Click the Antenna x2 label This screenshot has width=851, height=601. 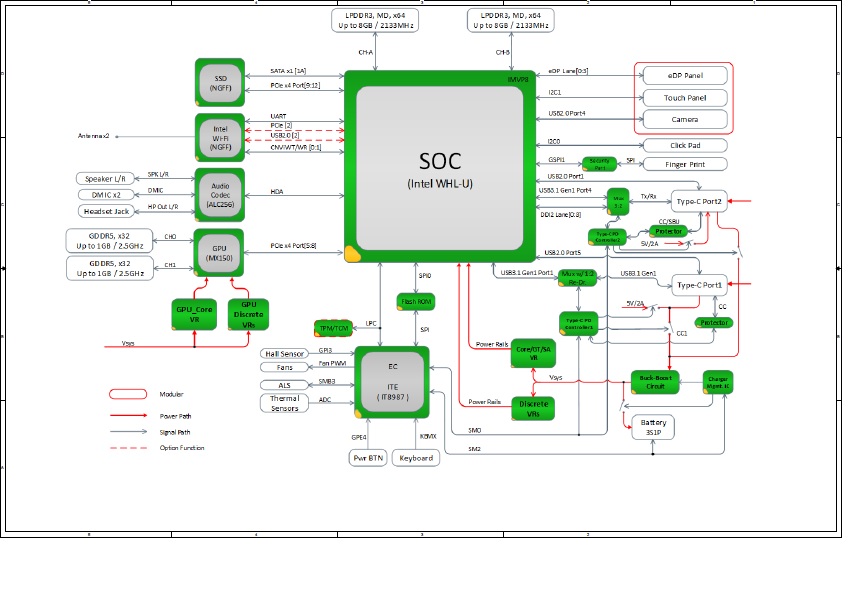tap(93, 136)
